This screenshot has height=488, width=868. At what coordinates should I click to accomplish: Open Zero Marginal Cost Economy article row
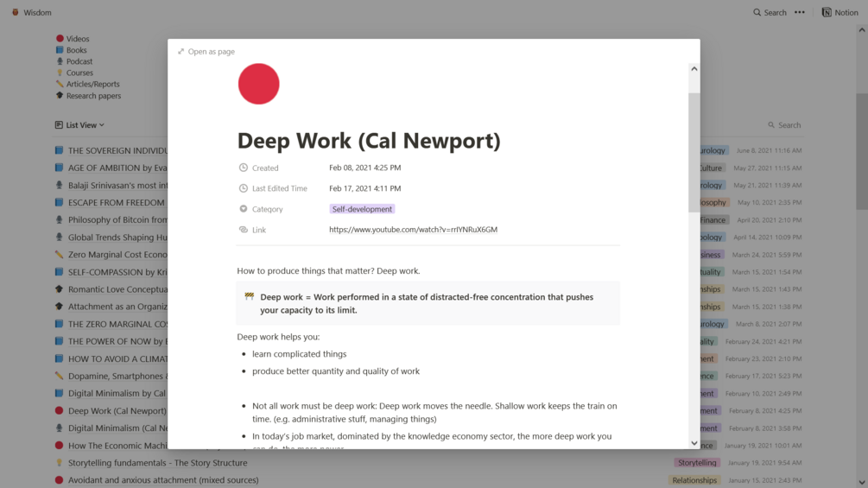117,255
